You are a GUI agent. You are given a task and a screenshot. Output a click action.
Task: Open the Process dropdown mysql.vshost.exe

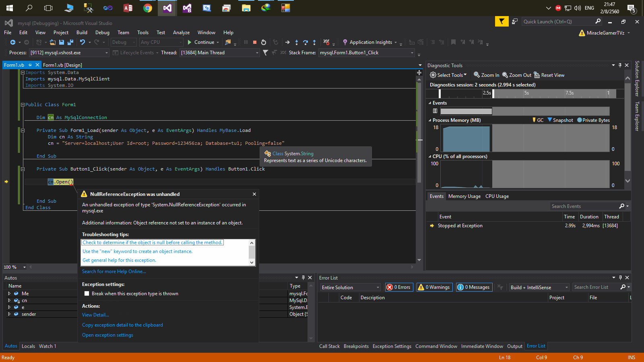click(x=69, y=53)
